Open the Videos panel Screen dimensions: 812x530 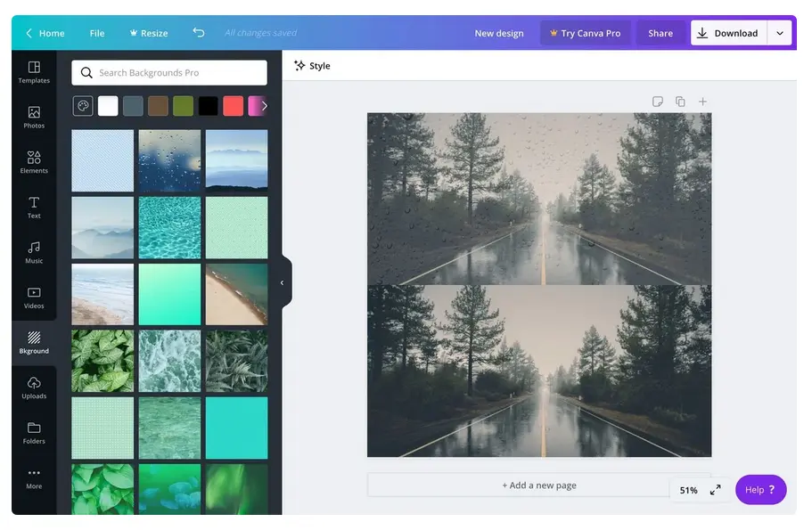coord(34,298)
